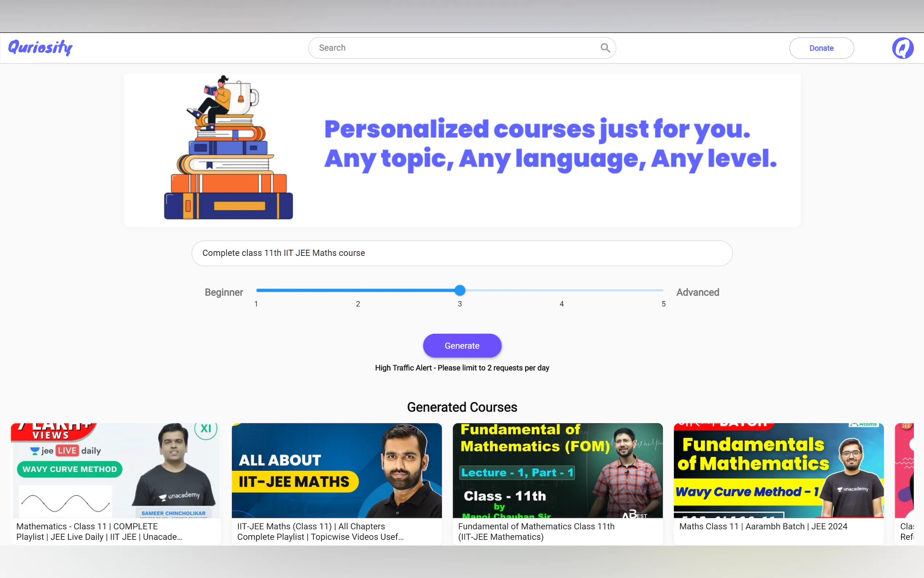Click the search magnifier icon
This screenshot has height=578, width=924.
[605, 48]
